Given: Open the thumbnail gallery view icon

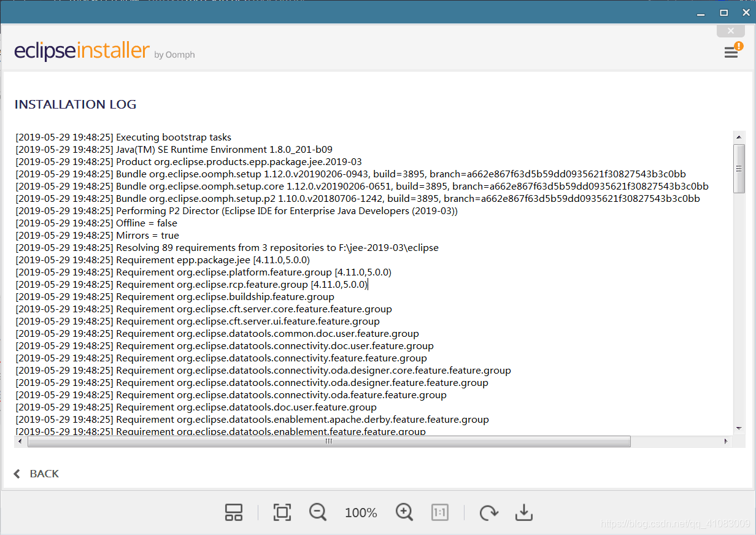Looking at the screenshot, I should pyautogui.click(x=234, y=512).
